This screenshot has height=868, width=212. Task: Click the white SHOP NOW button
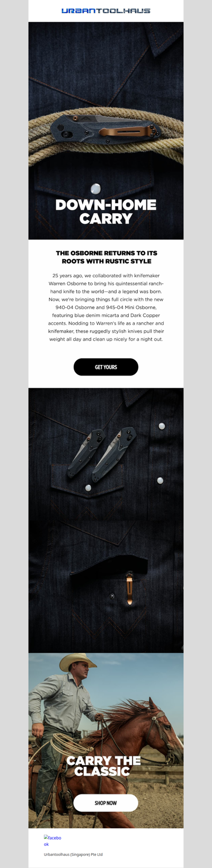point(106,803)
